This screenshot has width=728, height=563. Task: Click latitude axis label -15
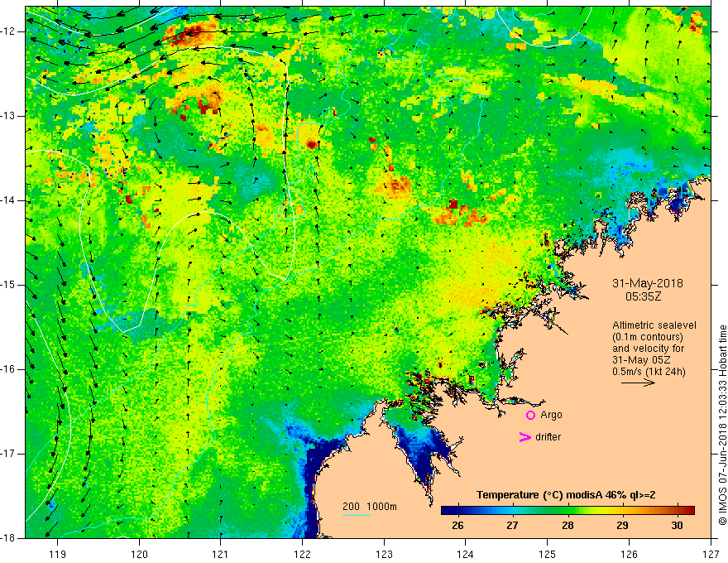pos(8,285)
